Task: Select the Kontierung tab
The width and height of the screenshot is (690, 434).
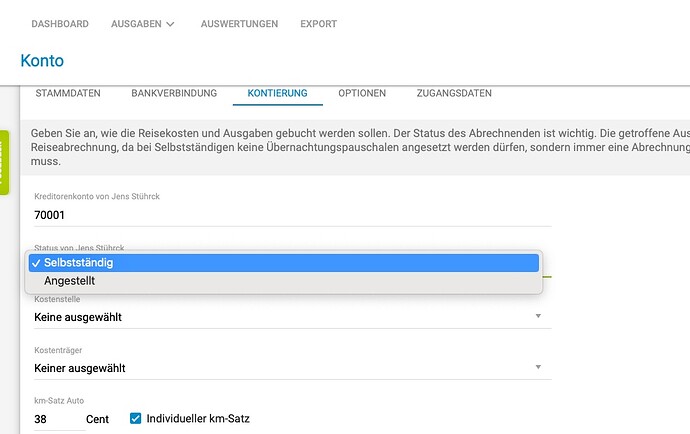Action: (278, 93)
